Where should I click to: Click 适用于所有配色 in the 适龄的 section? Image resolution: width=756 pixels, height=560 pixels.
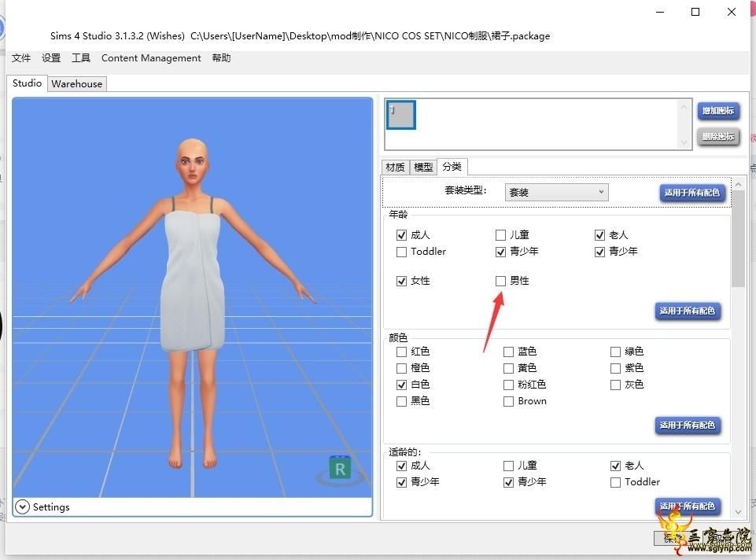(x=687, y=506)
